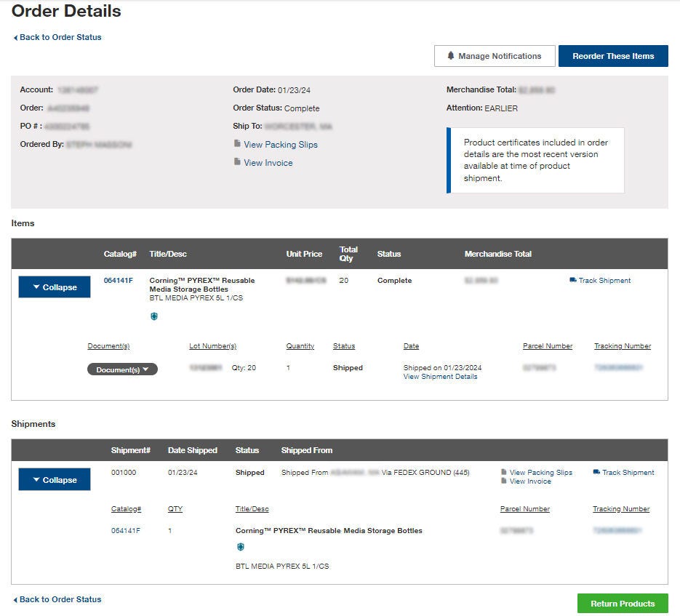Collapse the Shipments section
This screenshot has width=680, height=616.
coord(54,479)
